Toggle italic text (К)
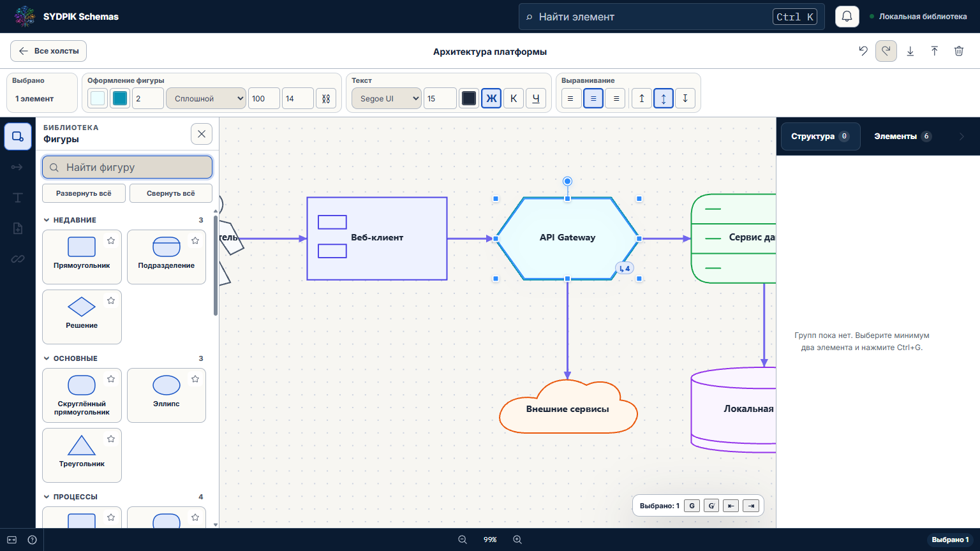 coord(514,99)
